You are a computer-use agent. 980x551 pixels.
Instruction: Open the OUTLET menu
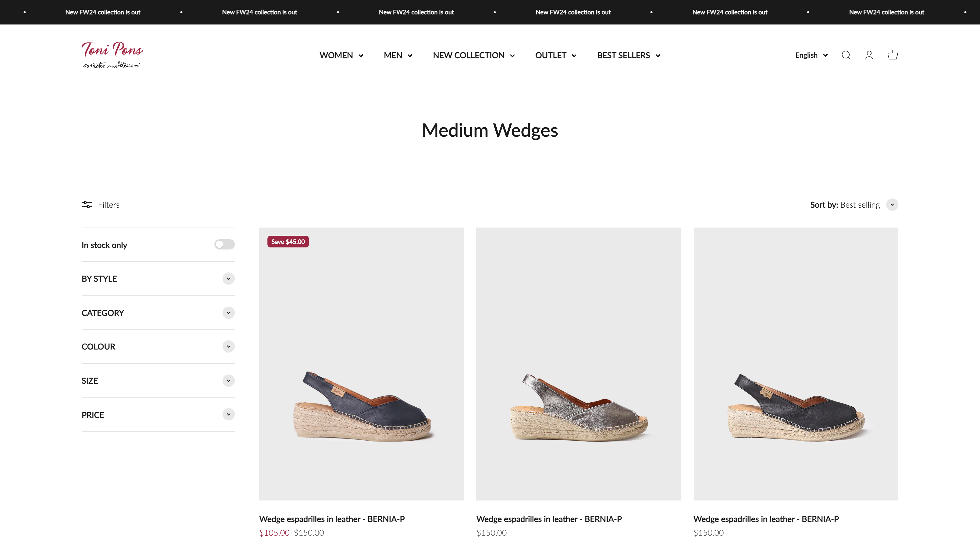555,56
